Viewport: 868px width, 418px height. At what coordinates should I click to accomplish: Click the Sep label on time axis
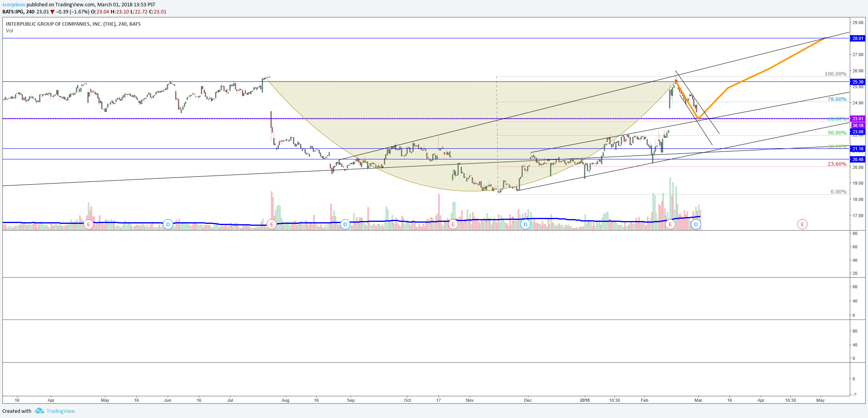[x=350, y=400]
